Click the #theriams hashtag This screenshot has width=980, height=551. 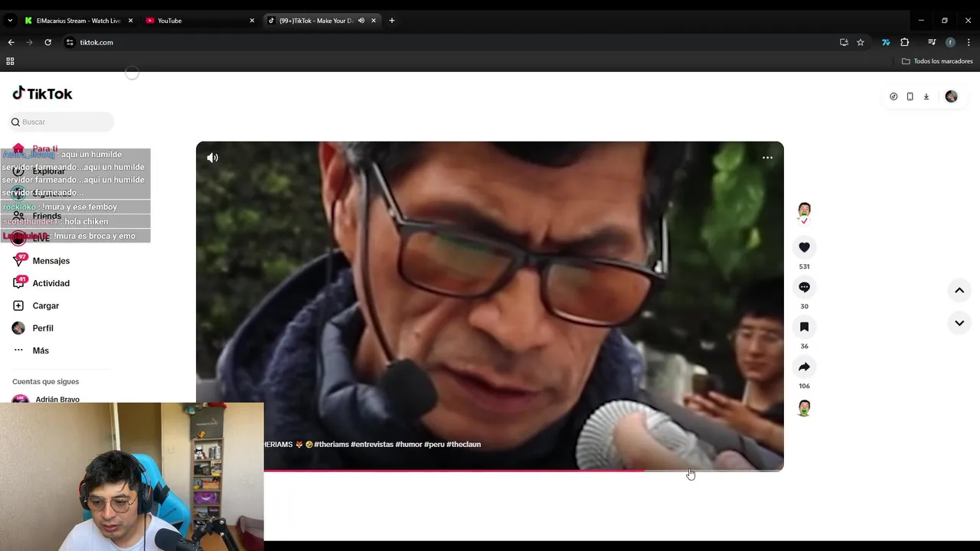pos(332,444)
